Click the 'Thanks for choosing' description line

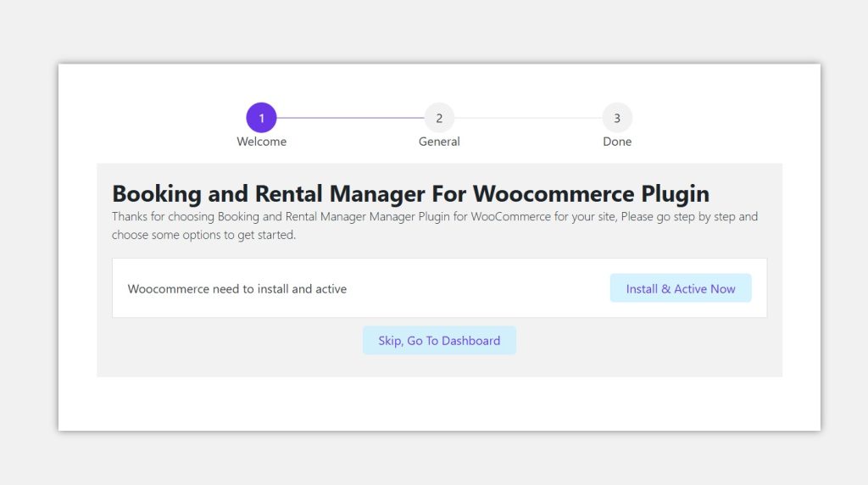pyautogui.click(x=434, y=217)
